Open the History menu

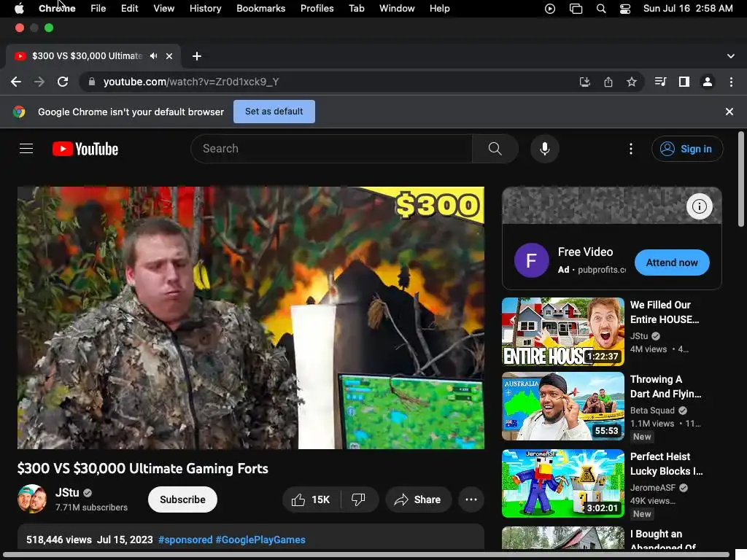coord(205,9)
